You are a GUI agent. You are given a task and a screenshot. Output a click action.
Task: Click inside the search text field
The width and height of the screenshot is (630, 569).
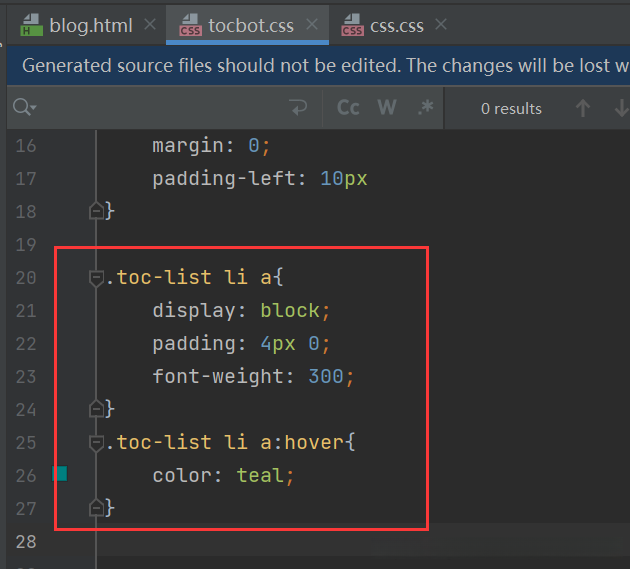pos(160,108)
